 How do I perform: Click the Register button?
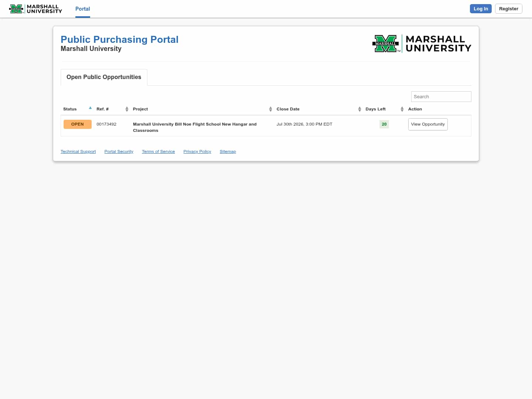508,9
